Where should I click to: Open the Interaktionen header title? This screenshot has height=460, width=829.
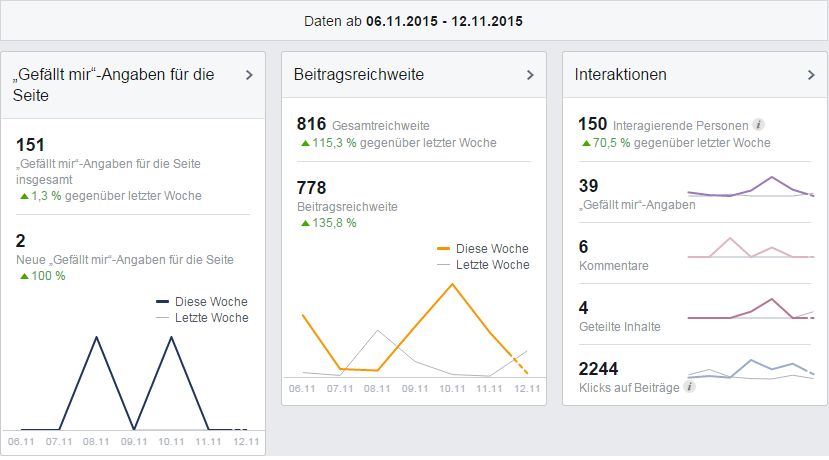pos(621,75)
